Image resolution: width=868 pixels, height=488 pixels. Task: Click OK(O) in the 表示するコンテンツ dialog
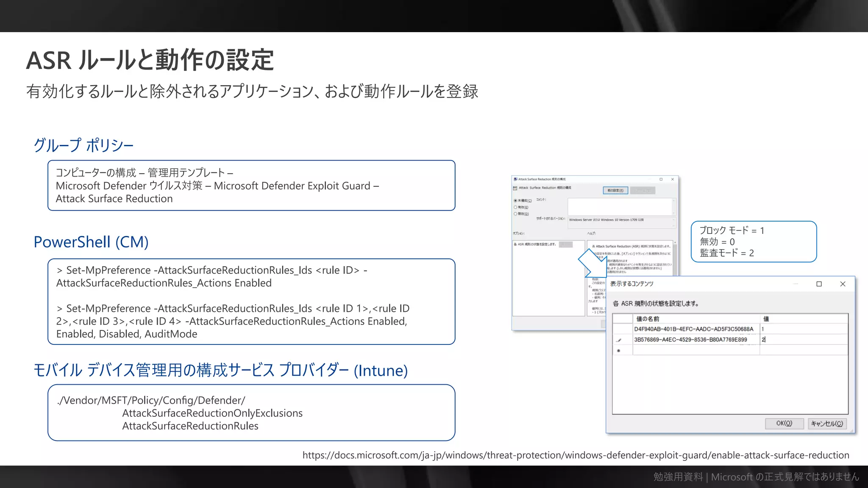coord(784,423)
